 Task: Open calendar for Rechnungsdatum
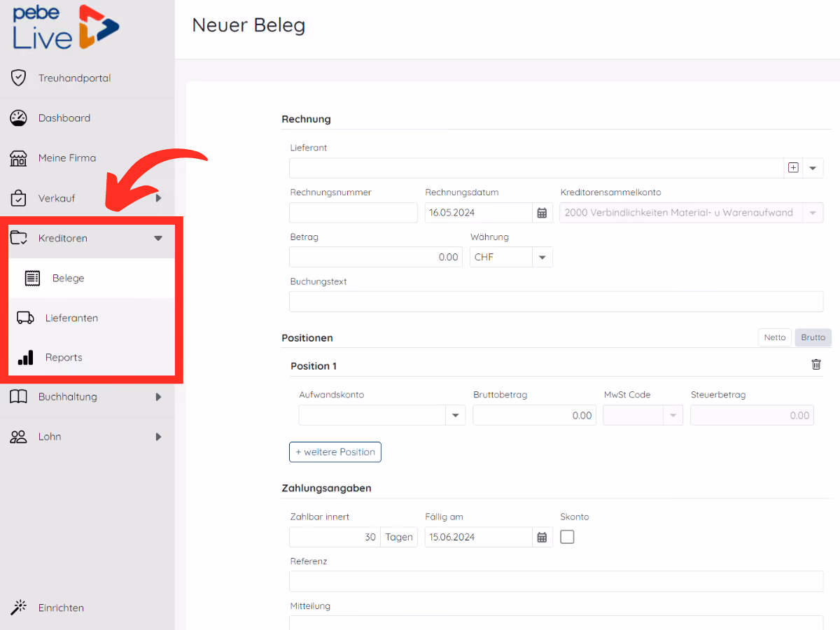pos(542,213)
